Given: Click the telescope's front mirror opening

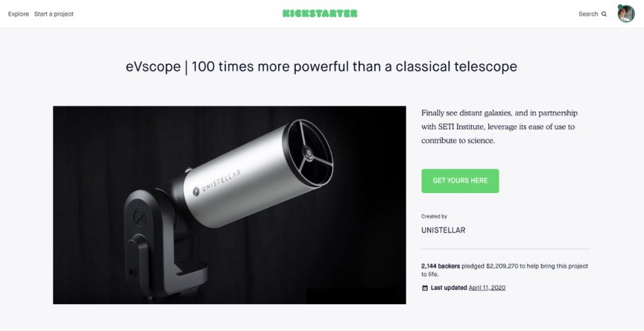Looking at the screenshot, I should pyautogui.click(x=310, y=154).
